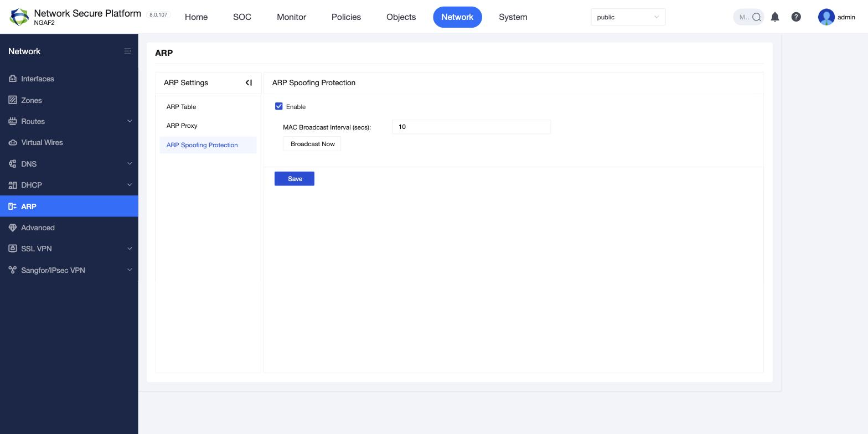Click the Network Secure Platform shield logo

pos(19,17)
